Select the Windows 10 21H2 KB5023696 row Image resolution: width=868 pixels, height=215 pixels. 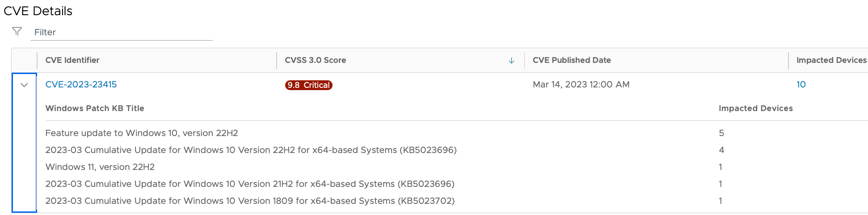(x=249, y=184)
